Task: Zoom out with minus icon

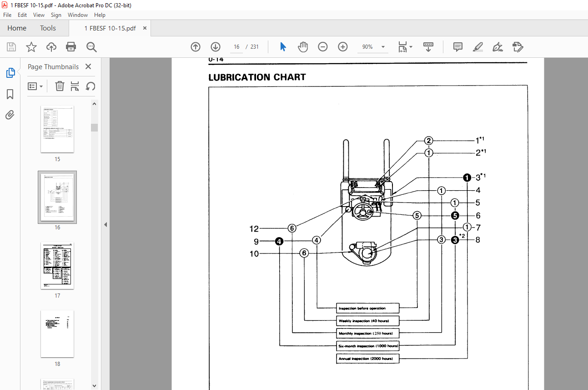Action: pyautogui.click(x=323, y=47)
